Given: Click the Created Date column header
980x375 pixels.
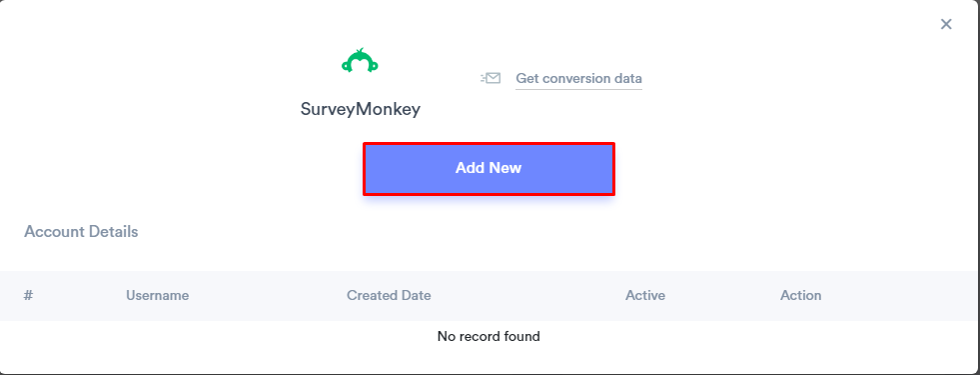Looking at the screenshot, I should coord(389,295).
